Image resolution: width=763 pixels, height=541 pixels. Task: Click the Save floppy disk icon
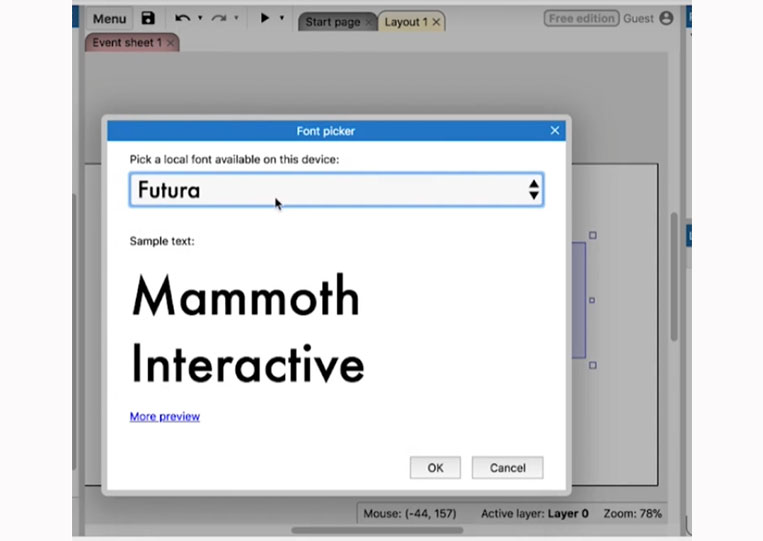(148, 18)
